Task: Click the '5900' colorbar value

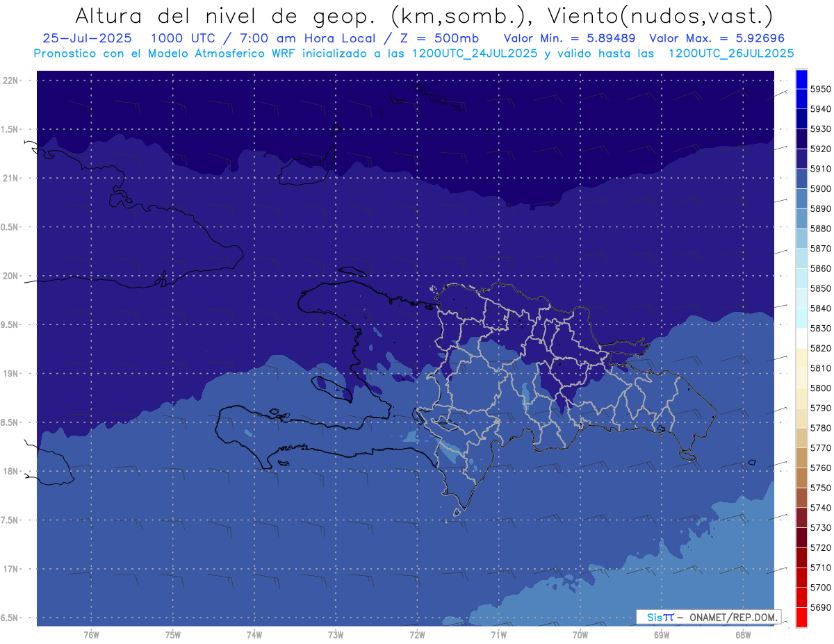Action: point(820,188)
